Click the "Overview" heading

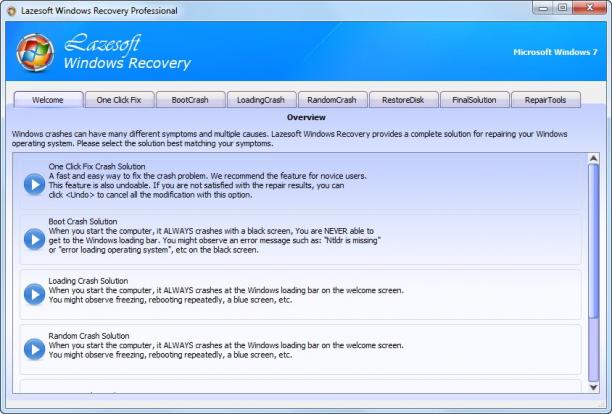click(306, 117)
